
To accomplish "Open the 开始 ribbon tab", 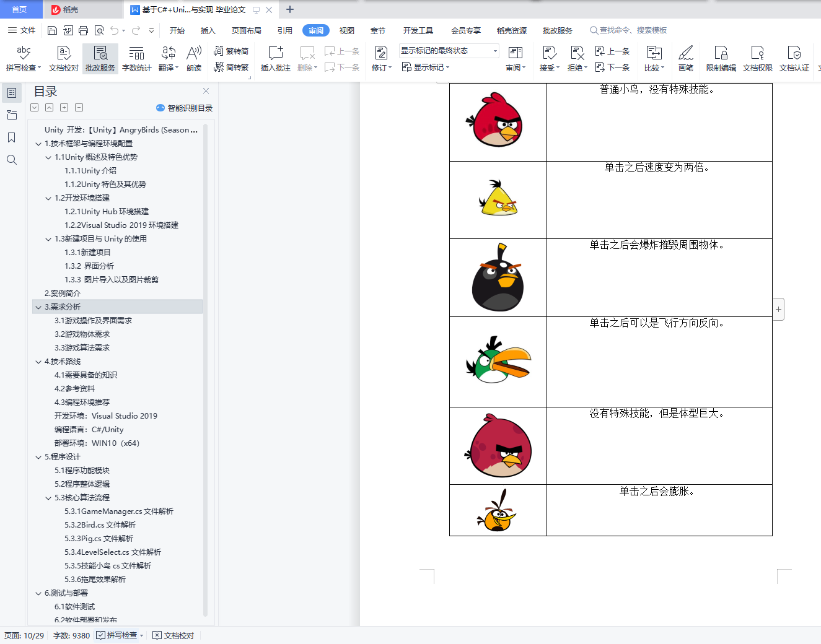I will tap(177, 30).
